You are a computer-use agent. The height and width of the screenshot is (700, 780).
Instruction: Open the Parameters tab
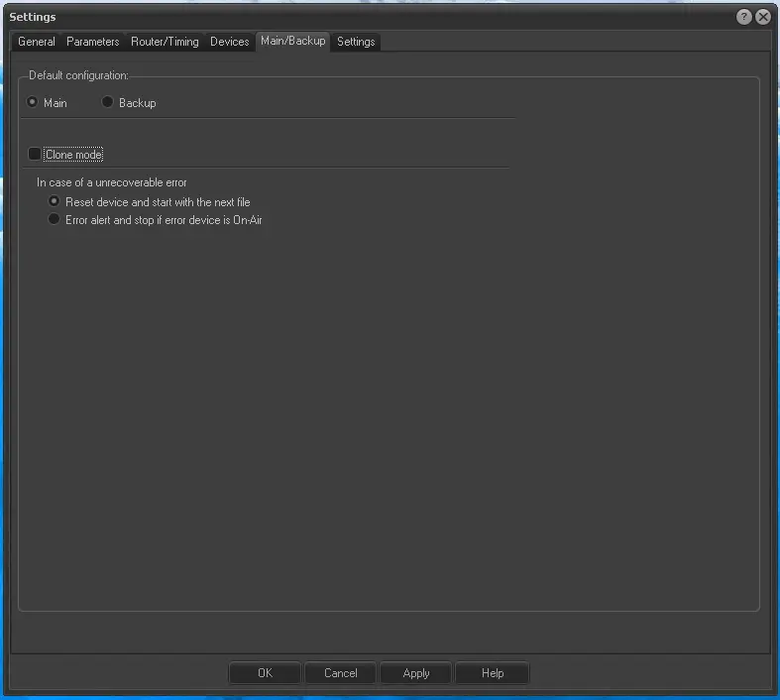[x=93, y=42]
